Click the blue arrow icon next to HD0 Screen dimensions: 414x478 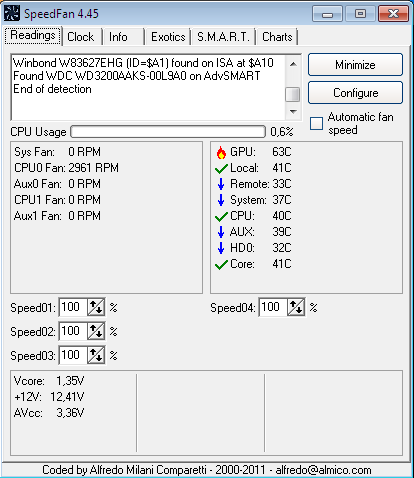point(221,248)
